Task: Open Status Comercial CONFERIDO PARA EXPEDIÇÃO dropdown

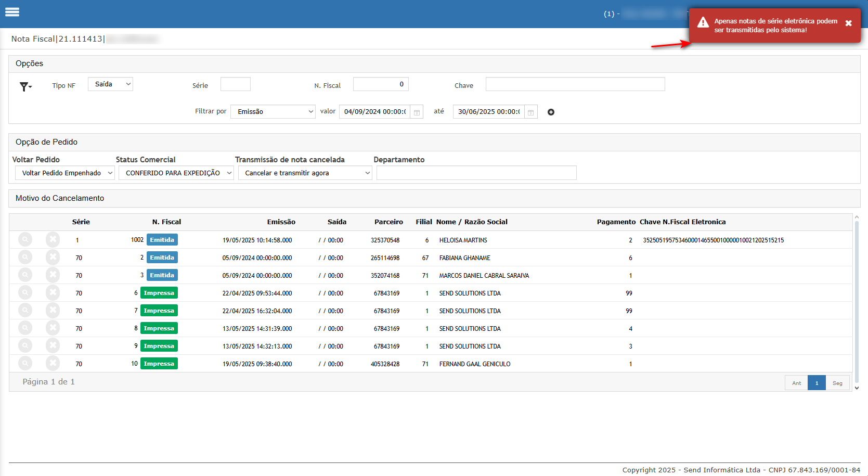Action: coord(176,173)
